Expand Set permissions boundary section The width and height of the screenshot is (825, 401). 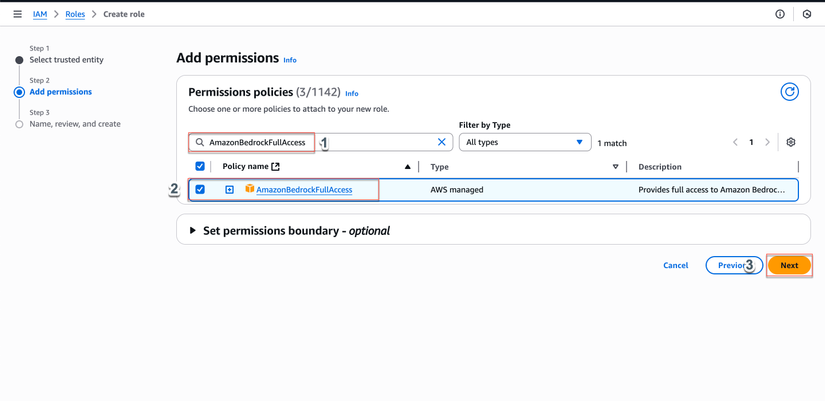coord(193,230)
